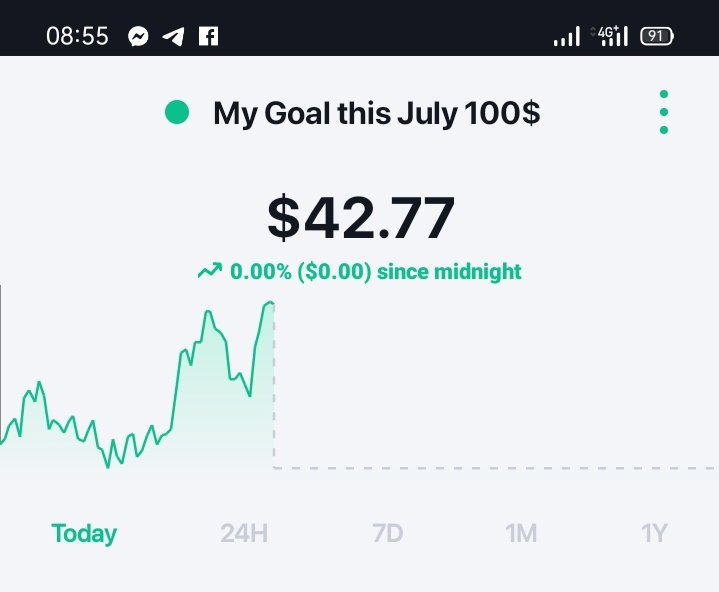Viewport: 719px width, 592px height.
Task: Open the three-dot overflow menu
Action: coord(664,112)
